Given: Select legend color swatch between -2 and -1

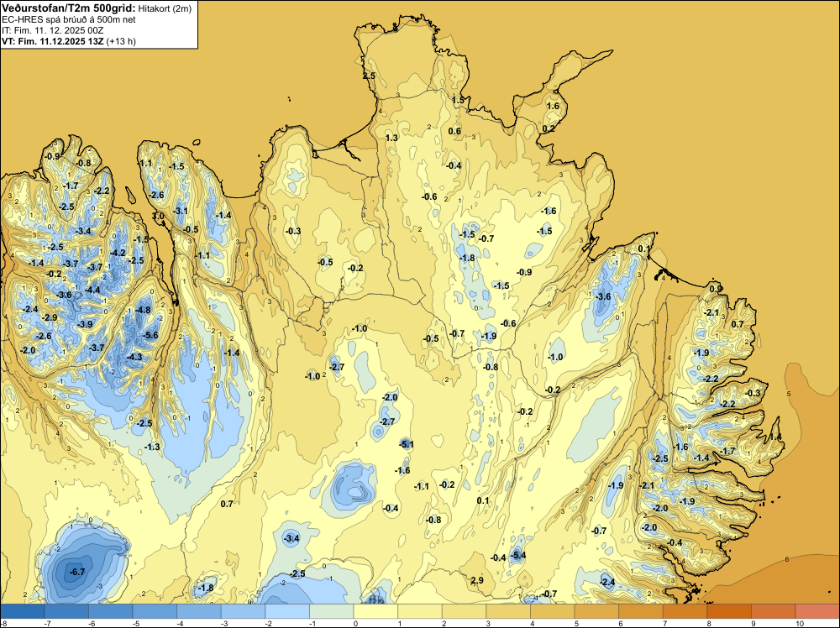Looking at the screenshot, I should (x=287, y=611).
